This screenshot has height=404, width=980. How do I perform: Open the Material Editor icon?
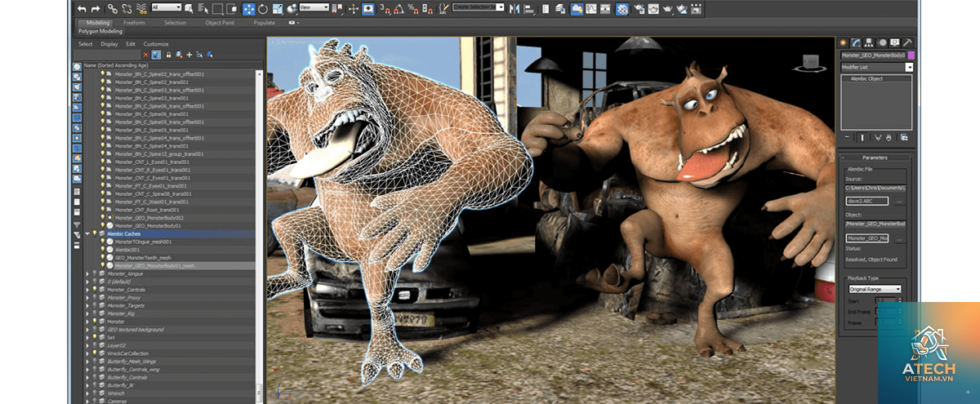(621, 9)
